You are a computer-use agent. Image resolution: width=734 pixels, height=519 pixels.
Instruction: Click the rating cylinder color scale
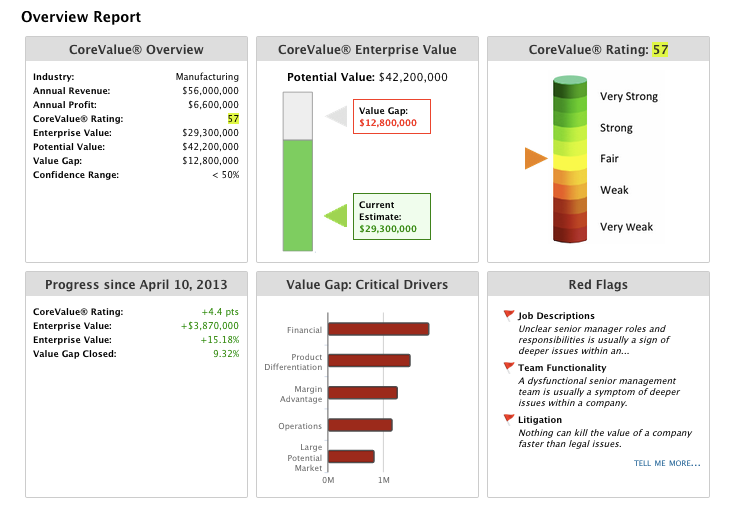(570, 159)
